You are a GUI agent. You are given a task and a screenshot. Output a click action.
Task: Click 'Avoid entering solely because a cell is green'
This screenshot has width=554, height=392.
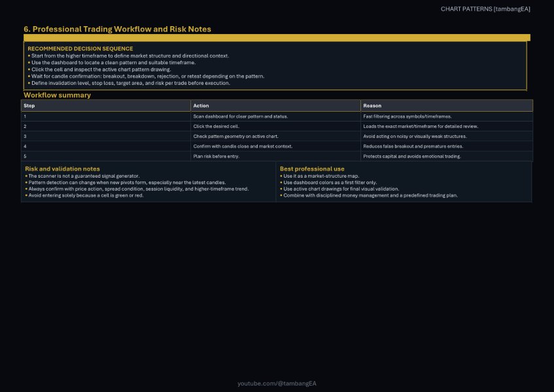[86, 195]
